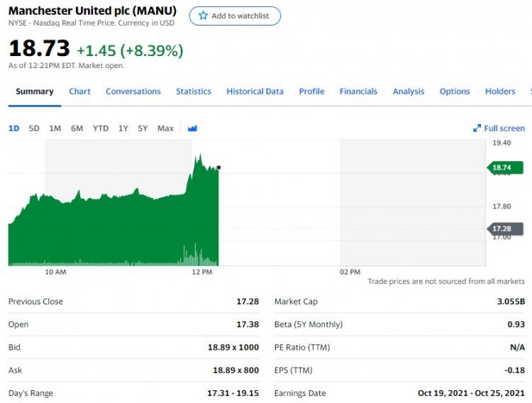
Task: Click the Market Cap value 3.055B
Action: [x=511, y=301]
